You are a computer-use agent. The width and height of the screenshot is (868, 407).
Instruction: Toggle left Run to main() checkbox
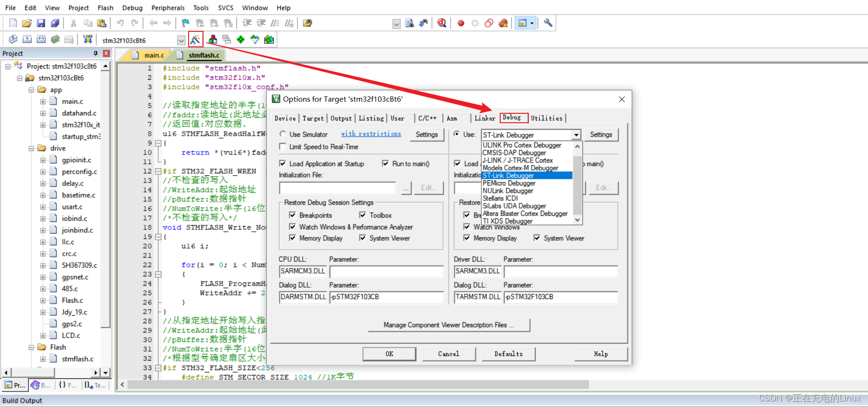tap(386, 163)
